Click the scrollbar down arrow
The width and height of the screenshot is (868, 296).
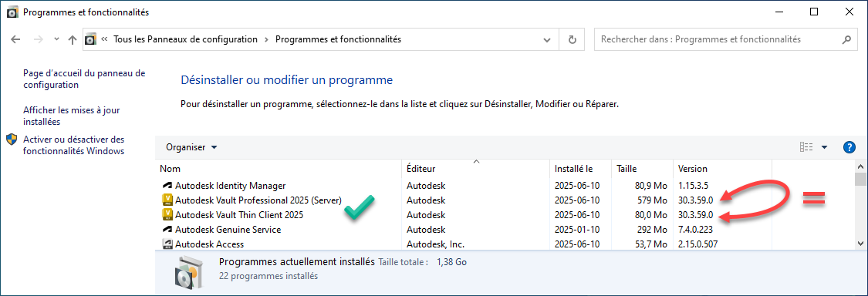click(861, 244)
